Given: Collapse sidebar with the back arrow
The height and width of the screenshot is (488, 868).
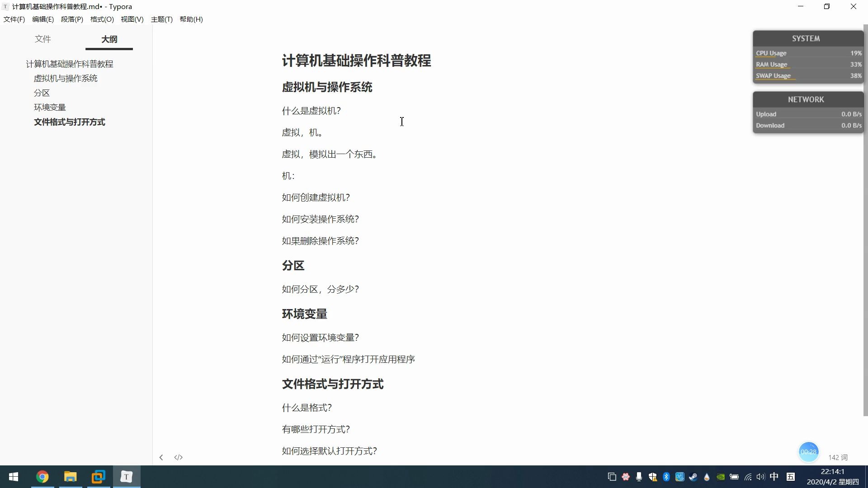Looking at the screenshot, I should (x=161, y=457).
